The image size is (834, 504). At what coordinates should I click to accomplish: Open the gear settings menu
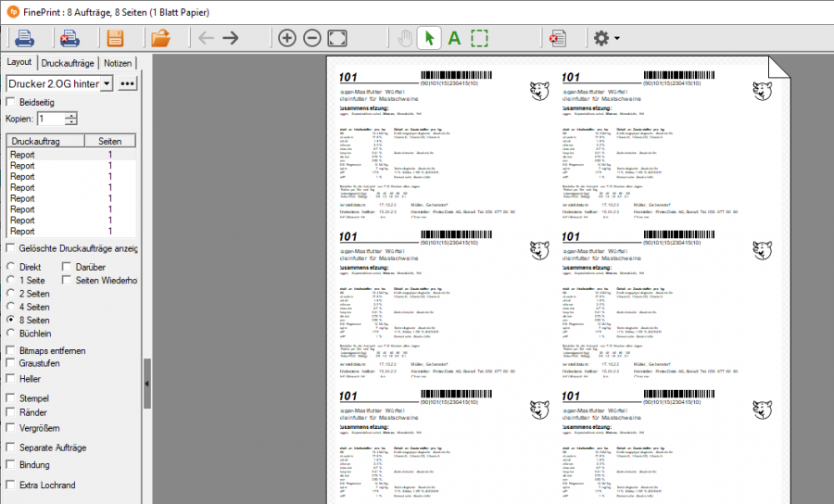606,38
